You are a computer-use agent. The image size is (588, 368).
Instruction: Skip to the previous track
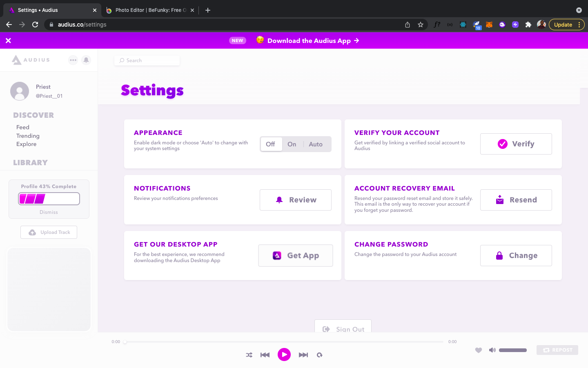coord(265,355)
